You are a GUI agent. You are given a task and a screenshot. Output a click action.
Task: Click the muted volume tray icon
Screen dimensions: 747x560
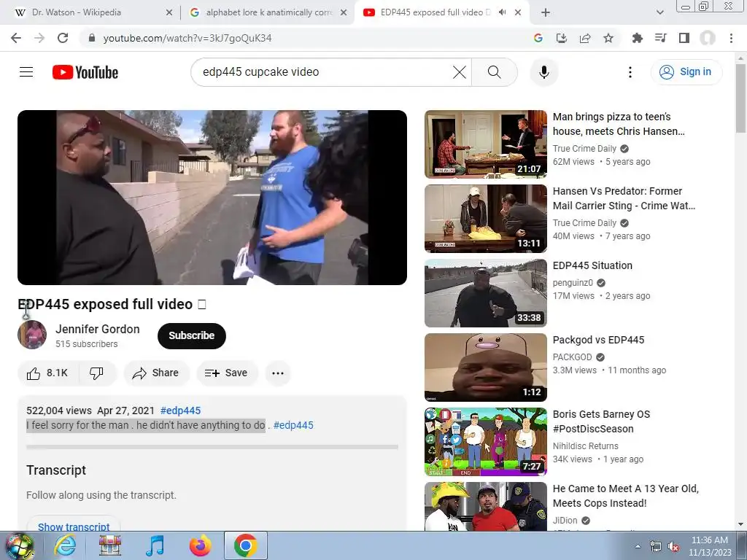coord(673,547)
